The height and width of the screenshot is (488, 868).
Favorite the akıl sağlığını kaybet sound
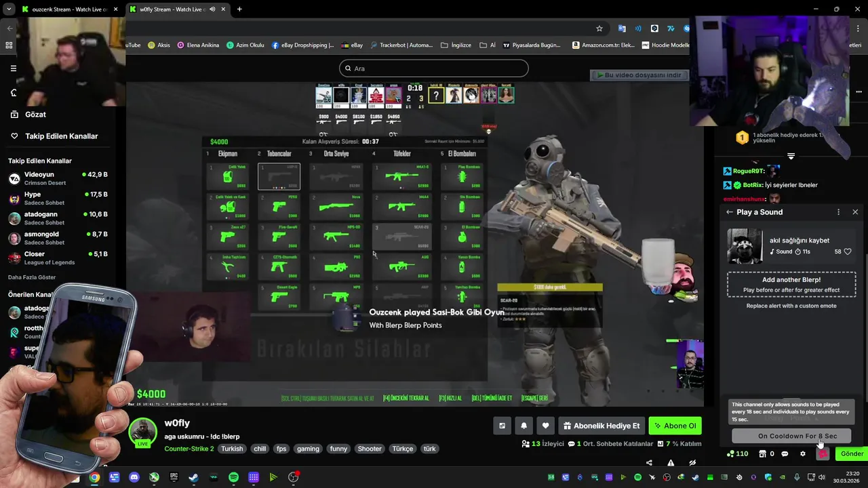(848, 251)
